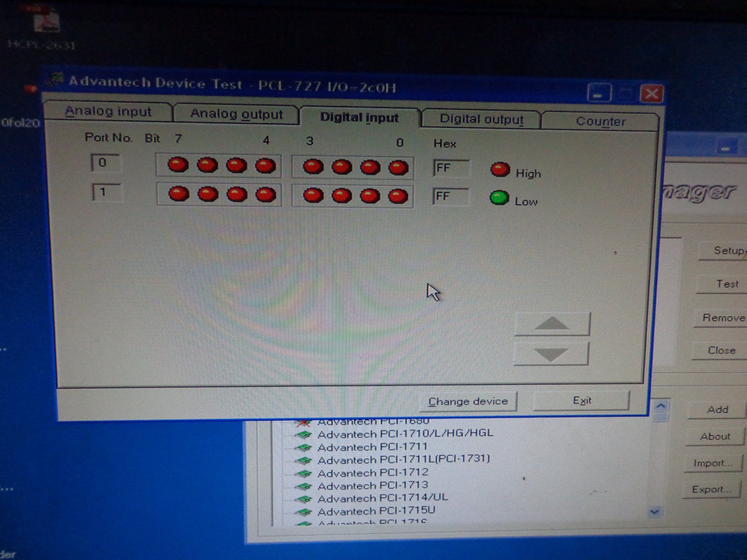Minimize the Advantech Device Test window

point(599,94)
